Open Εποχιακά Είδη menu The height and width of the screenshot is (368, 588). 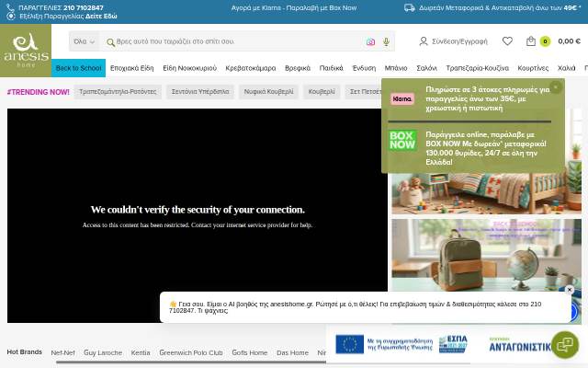(132, 68)
